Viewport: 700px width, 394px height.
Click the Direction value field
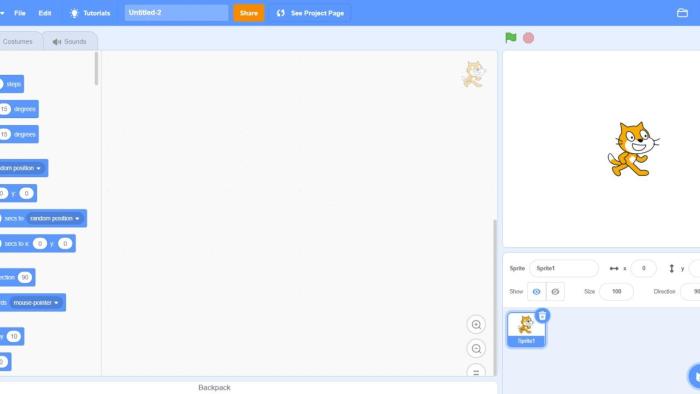691,291
